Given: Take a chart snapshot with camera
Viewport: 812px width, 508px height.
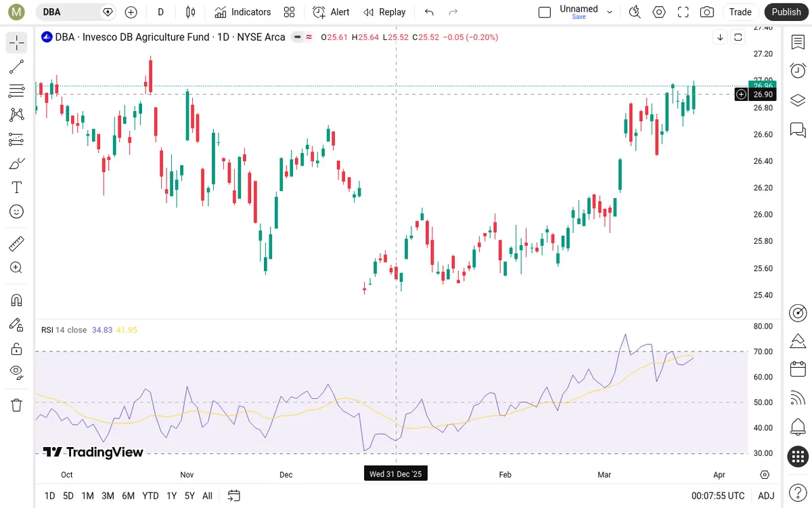Looking at the screenshot, I should coord(707,12).
